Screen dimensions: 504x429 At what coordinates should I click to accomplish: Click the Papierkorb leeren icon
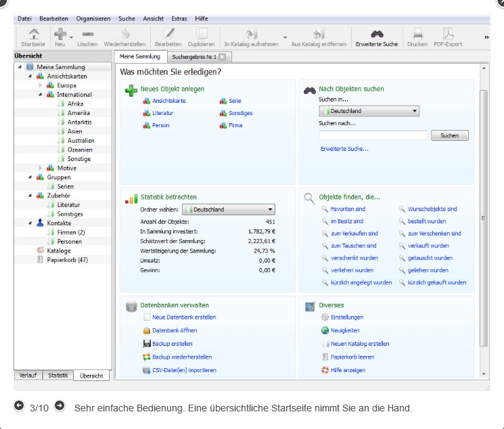coord(325,357)
